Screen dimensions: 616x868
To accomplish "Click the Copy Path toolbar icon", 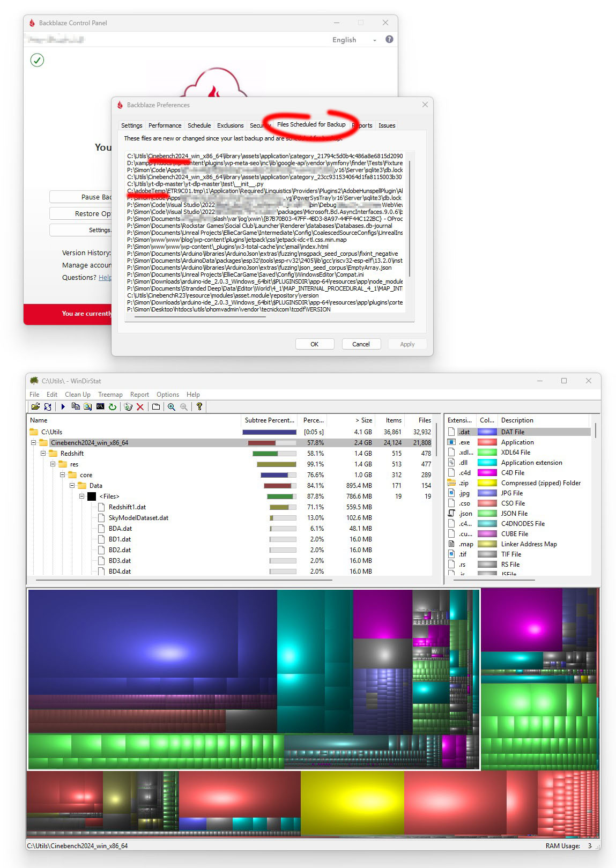I will (76, 407).
